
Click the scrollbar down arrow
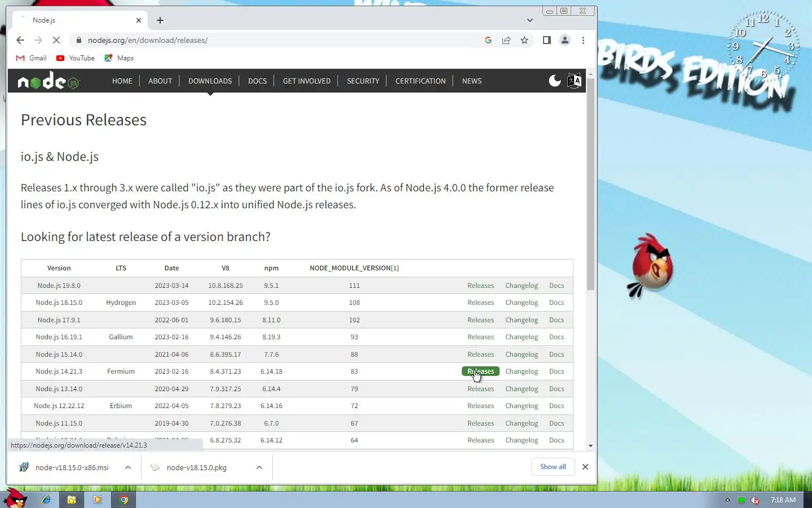(x=590, y=446)
